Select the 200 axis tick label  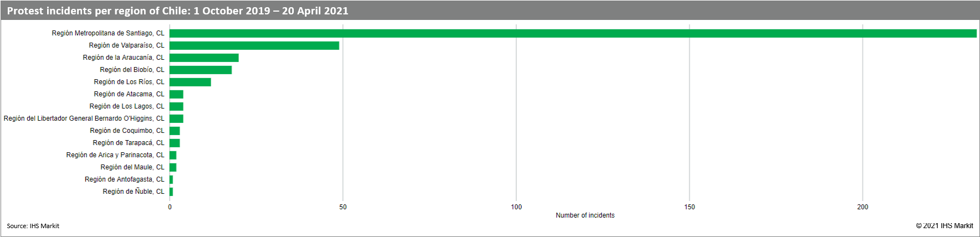coord(862,207)
